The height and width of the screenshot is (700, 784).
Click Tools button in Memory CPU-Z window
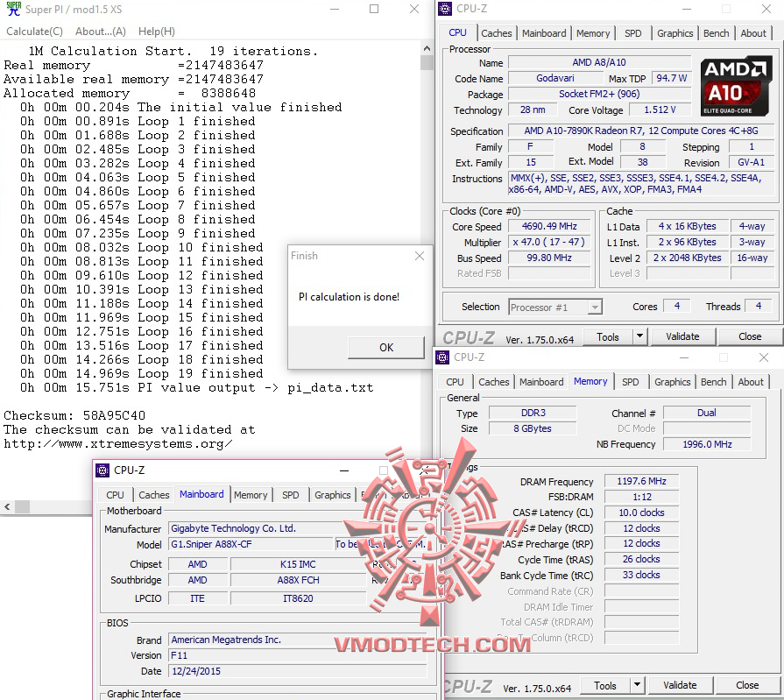point(605,685)
